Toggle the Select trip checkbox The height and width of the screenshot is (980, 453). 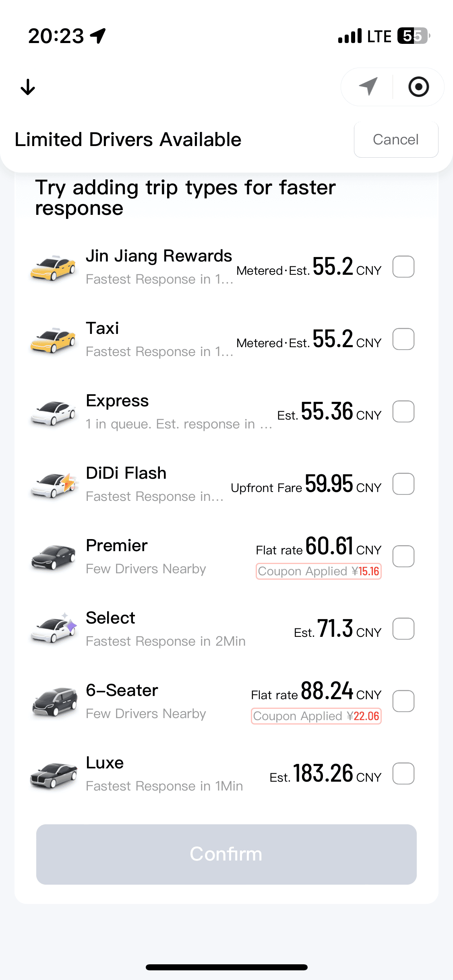403,629
